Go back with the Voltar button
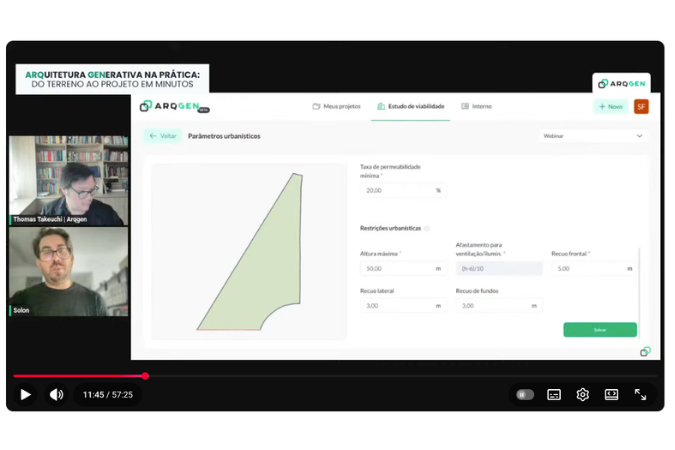 click(x=163, y=136)
